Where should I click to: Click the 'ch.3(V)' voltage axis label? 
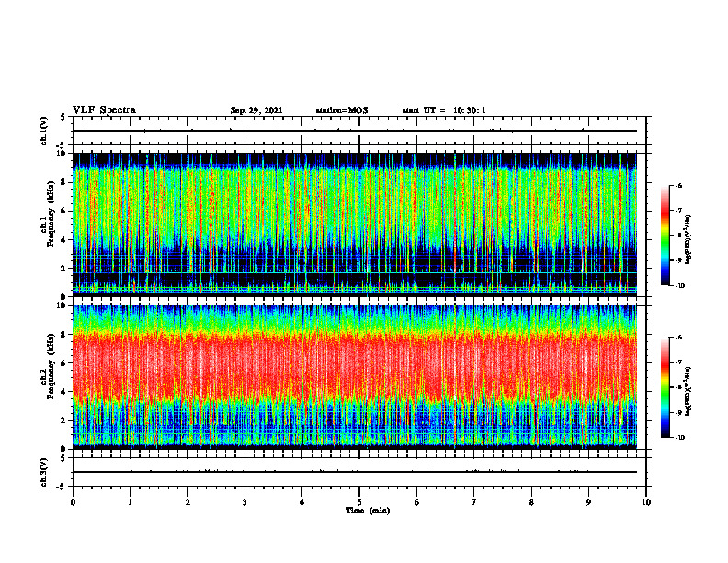coord(43,472)
